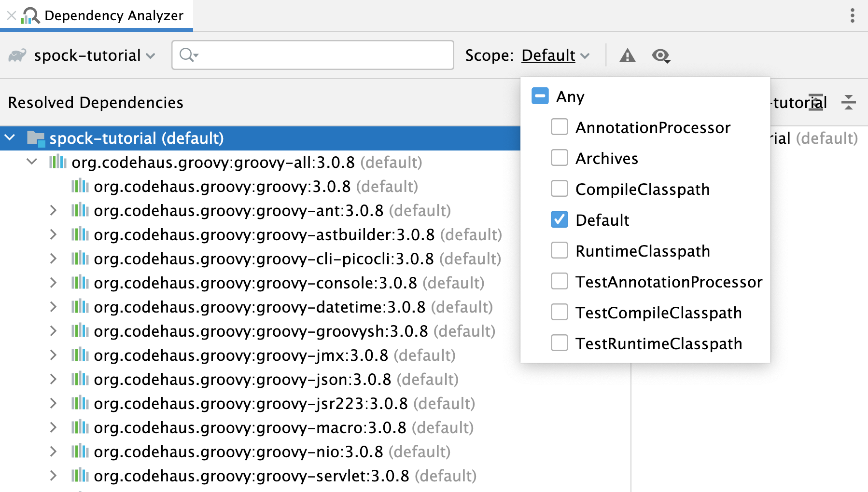Uncheck the Default scope checkbox
Screen dimensions: 868x492
point(559,219)
